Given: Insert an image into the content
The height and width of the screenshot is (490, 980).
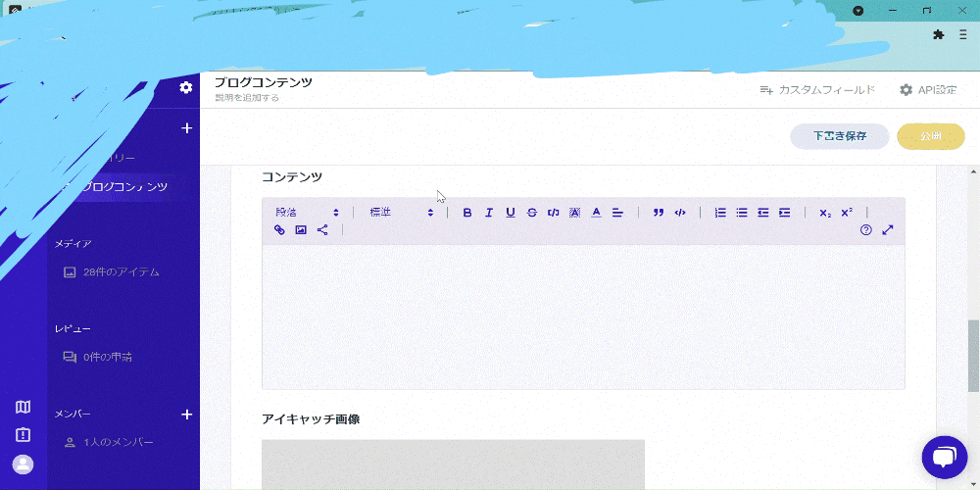Looking at the screenshot, I should [301, 230].
